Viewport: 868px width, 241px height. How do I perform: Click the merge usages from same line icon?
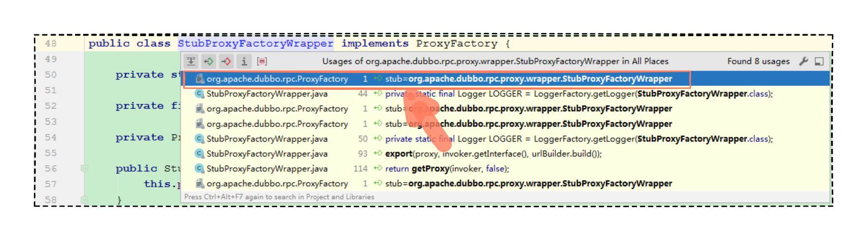[x=191, y=61]
